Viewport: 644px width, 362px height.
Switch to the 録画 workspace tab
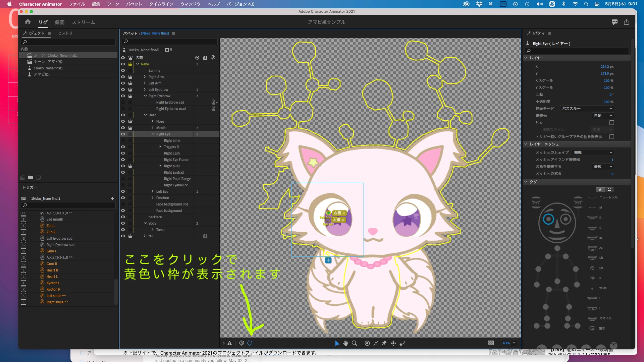coord(60,22)
